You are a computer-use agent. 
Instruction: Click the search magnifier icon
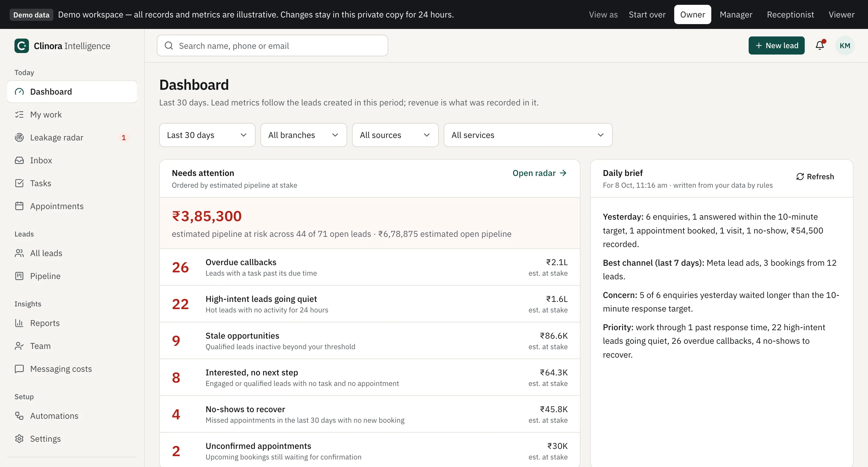click(169, 45)
